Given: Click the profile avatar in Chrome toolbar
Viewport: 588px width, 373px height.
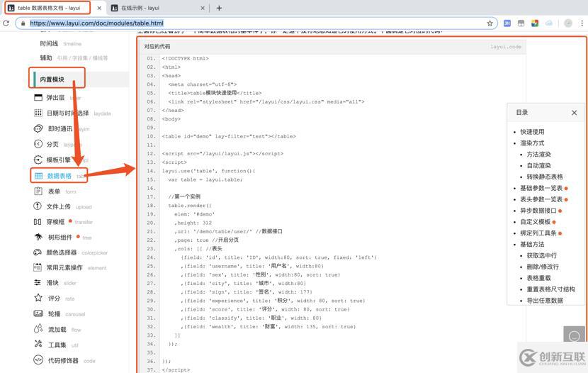Looking at the screenshot, I should tap(568, 23).
